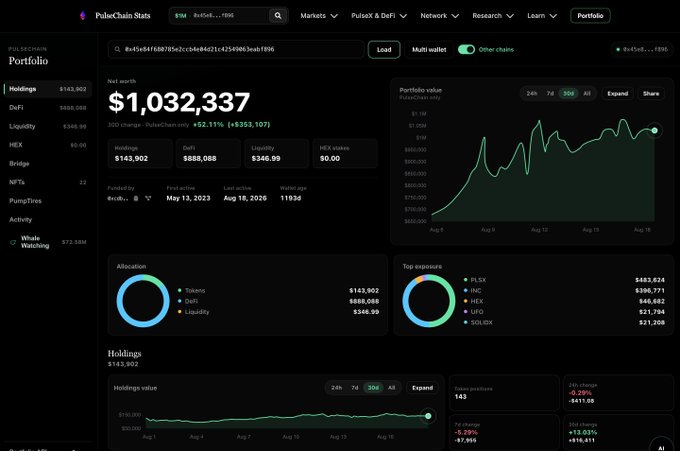The image size is (680, 451).
Task: Click the Multi wallet button
Action: [x=429, y=49]
